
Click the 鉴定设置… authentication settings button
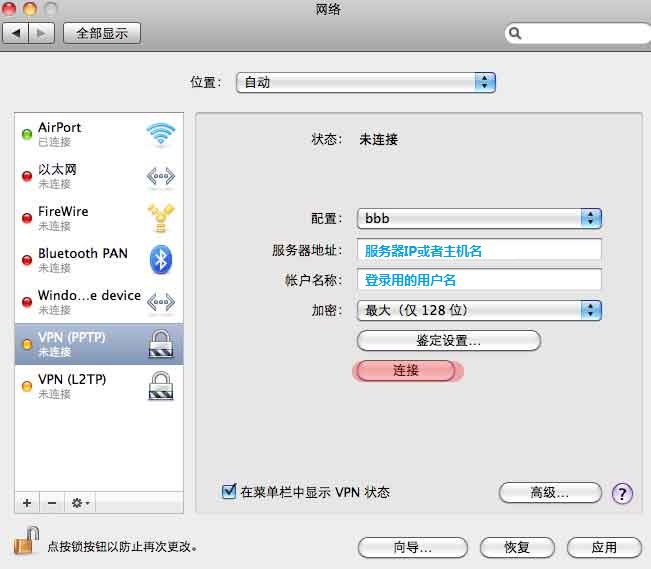449,341
